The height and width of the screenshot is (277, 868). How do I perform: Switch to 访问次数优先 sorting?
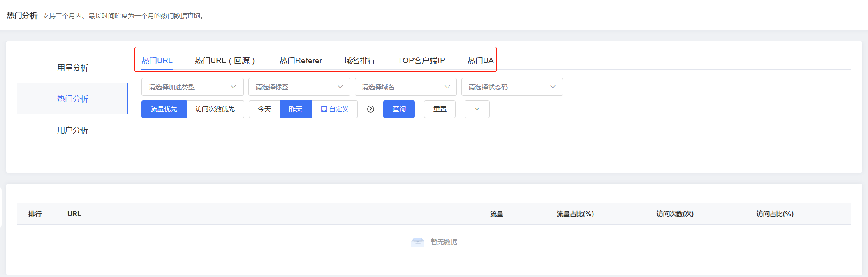215,109
